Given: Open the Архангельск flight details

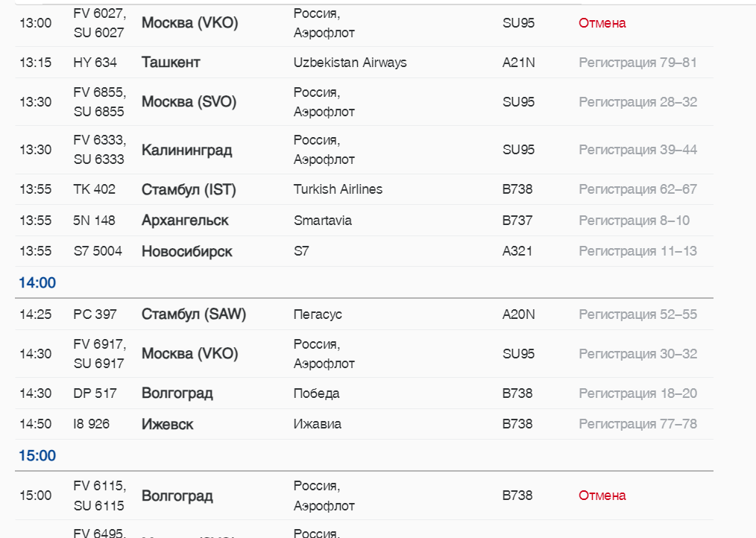Looking at the screenshot, I should coord(185,221).
